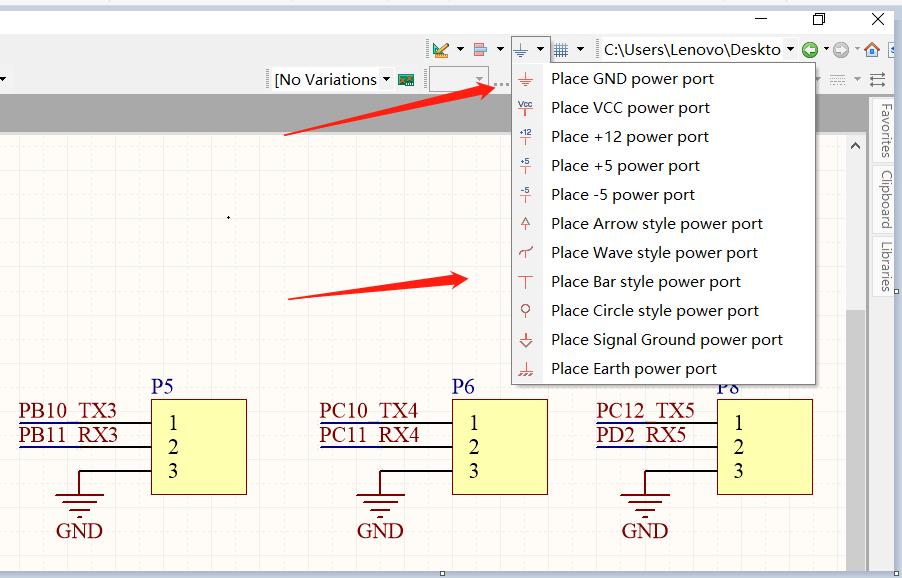902x578 pixels.
Task: Click the swap arrows icon at toolbar right end
Action: click(x=877, y=79)
